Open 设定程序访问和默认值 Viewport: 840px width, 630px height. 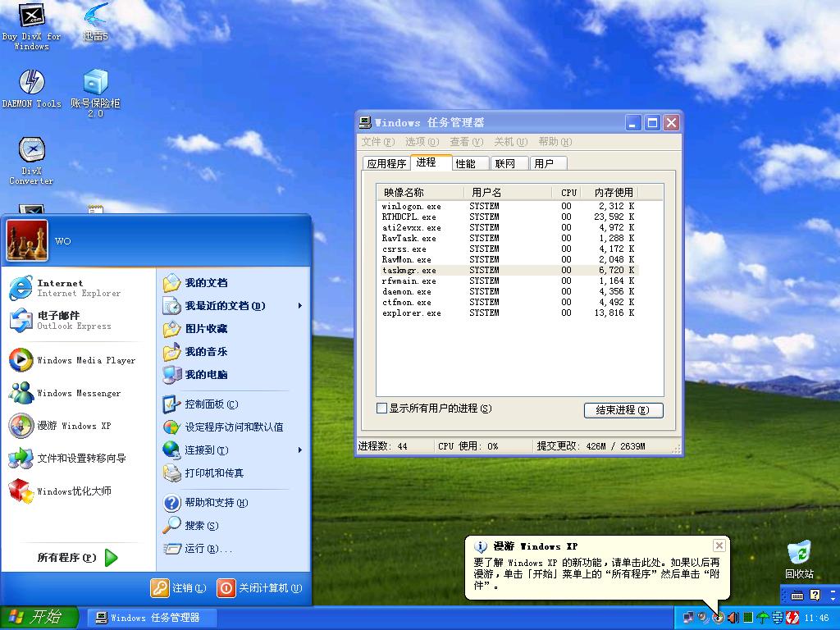[x=223, y=427]
